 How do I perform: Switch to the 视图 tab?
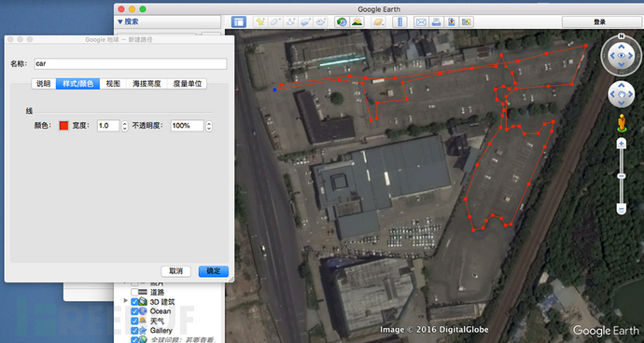coord(113,84)
